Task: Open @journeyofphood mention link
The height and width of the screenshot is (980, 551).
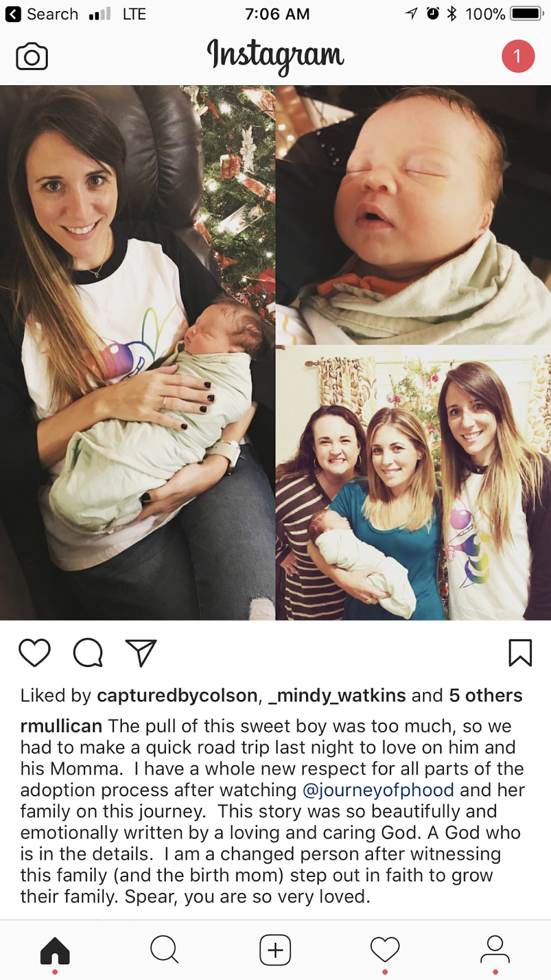Action: pyautogui.click(x=378, y=790)
